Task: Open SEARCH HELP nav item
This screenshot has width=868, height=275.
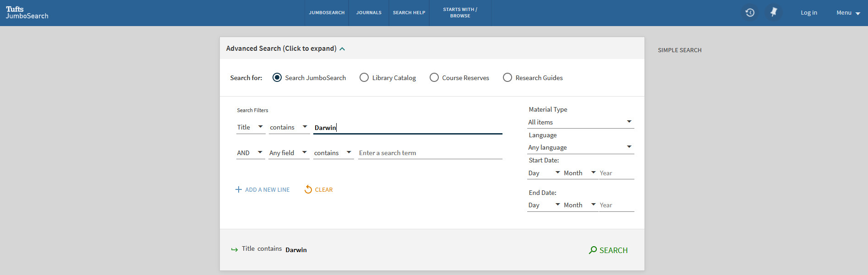Action: coord(409,13)
